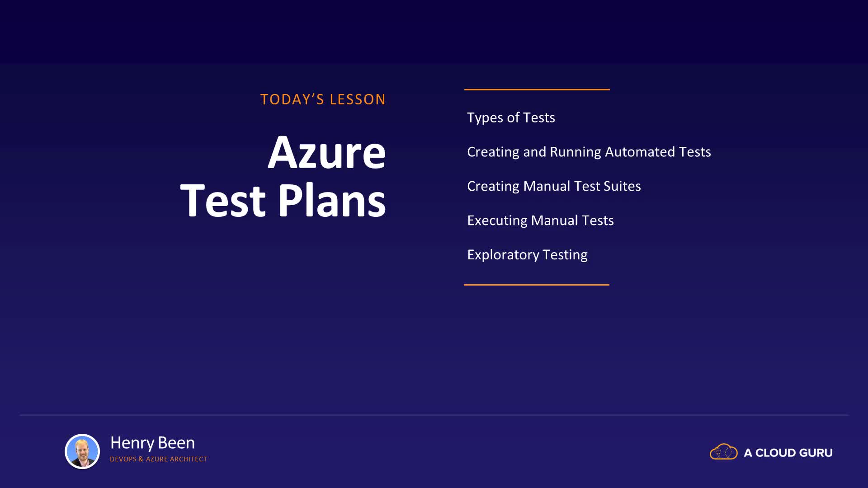
Task: Click the 'A CLOUD GURU' brand text
Action: click(x=788, y=453)
